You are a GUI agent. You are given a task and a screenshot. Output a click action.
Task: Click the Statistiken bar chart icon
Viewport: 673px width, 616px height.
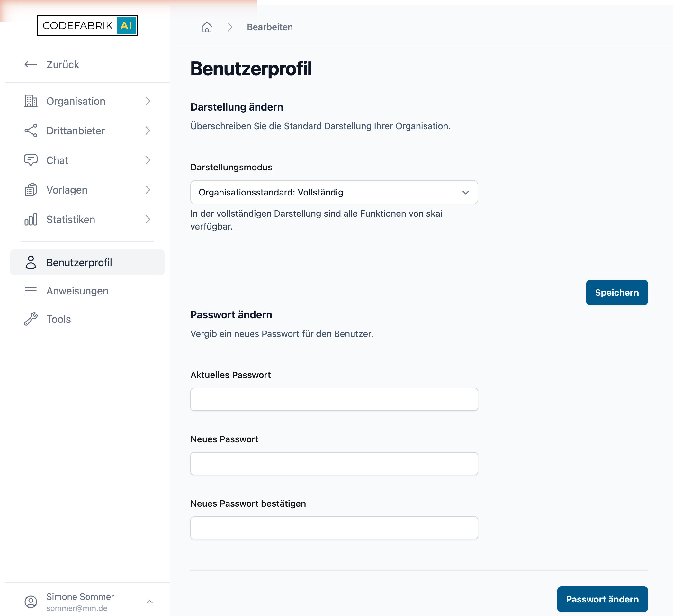31,219
